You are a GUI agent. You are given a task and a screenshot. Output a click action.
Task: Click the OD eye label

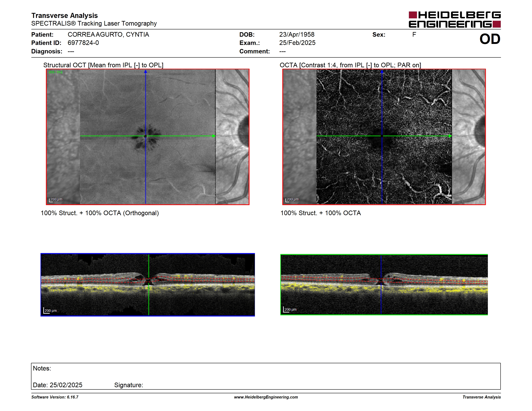tap(490, 39)
